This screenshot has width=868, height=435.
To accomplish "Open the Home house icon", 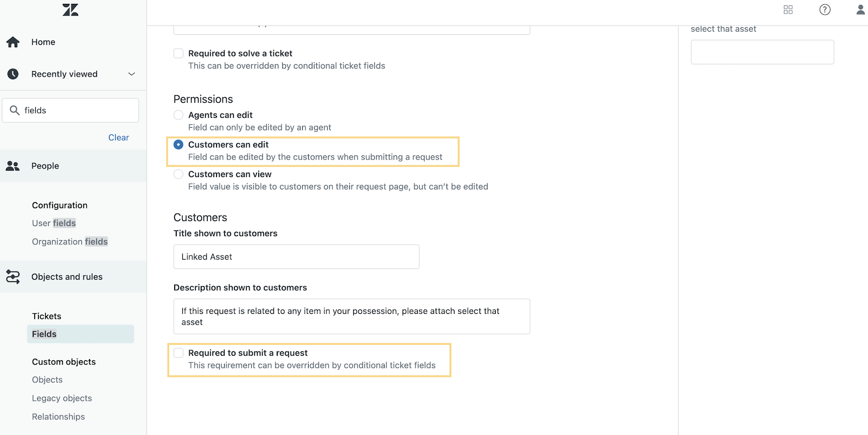I will pyautogui.click(x=13, y=42).
